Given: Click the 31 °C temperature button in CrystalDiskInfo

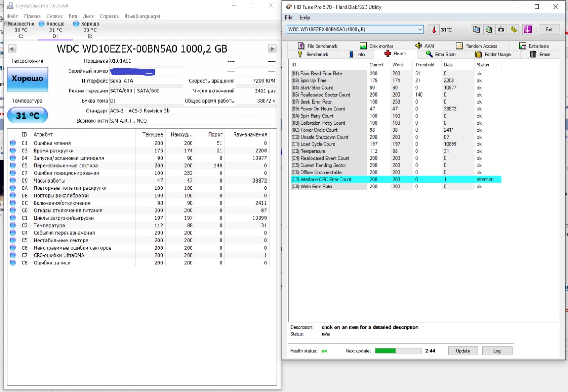Looking at the screenshot, I should (27, 116).
